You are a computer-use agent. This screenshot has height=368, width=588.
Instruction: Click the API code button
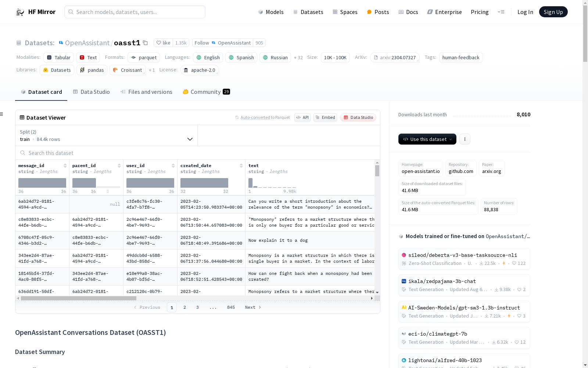coord(302,117)
